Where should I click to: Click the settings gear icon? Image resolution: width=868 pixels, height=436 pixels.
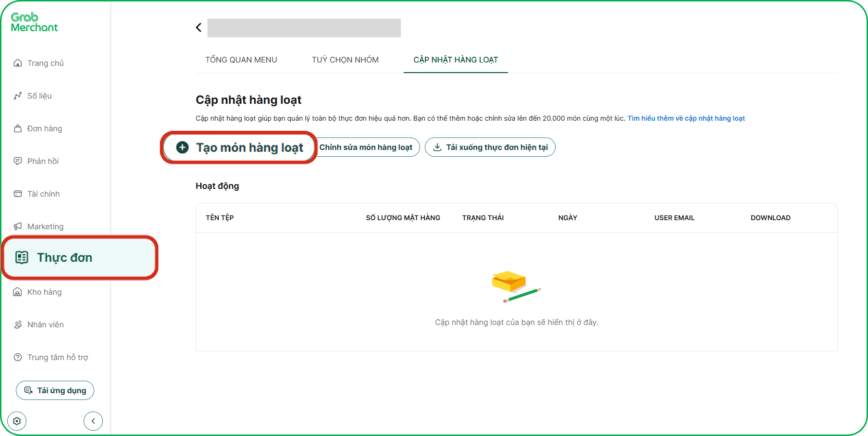point(17,421)
